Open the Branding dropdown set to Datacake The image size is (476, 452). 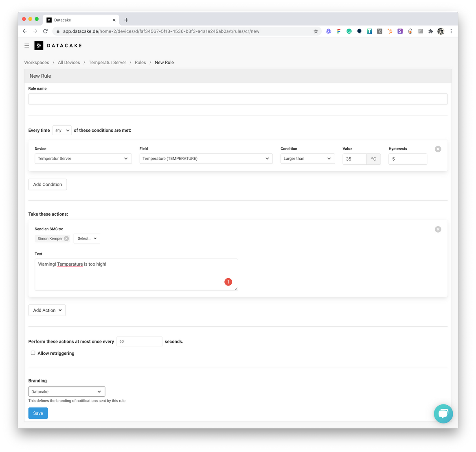coord(66,391)
